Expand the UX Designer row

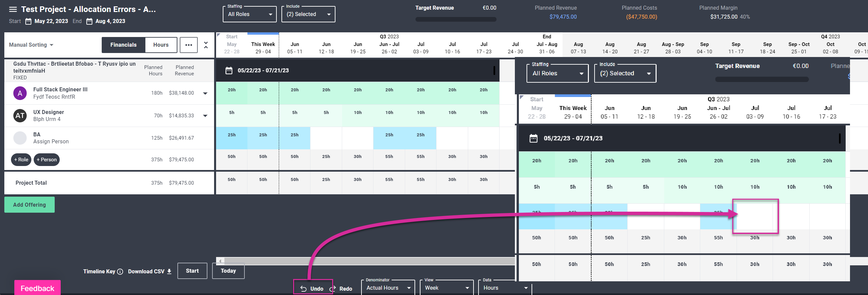pos(205,116)
